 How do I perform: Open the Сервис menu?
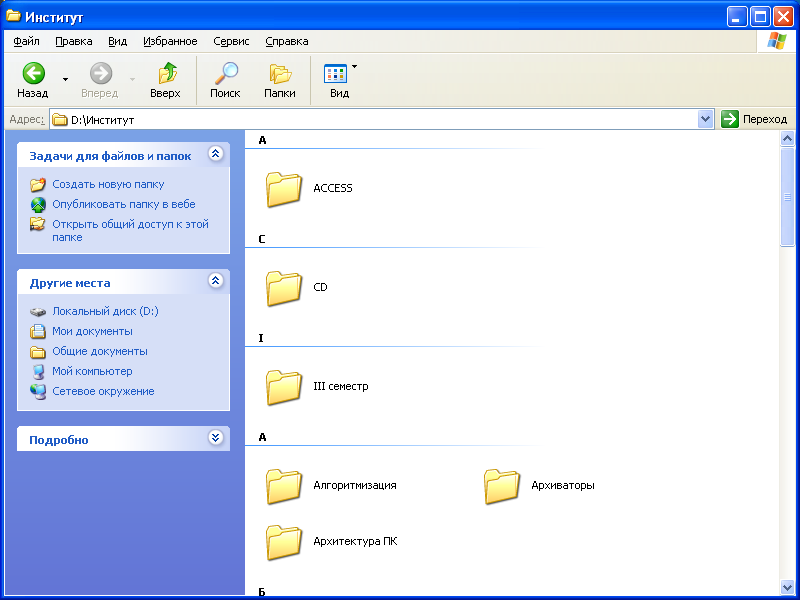point(231,41)
